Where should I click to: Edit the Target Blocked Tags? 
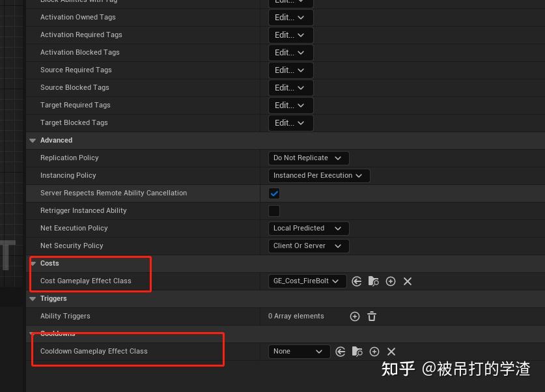pos(290,122)
